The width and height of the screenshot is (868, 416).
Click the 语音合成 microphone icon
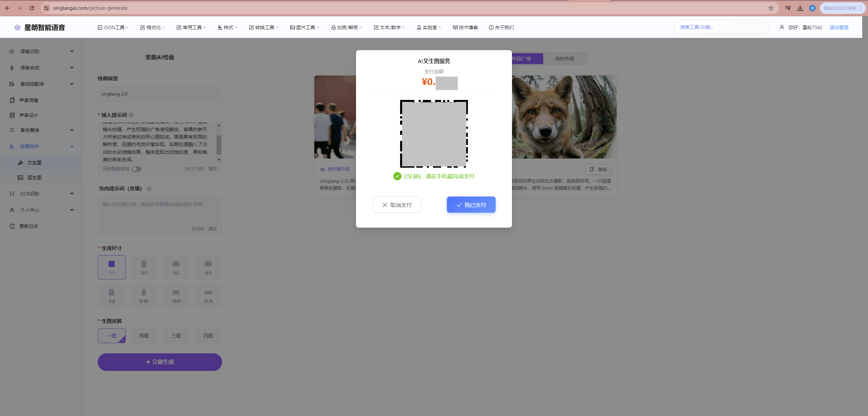pyautogui.click(x=12, y=68)
